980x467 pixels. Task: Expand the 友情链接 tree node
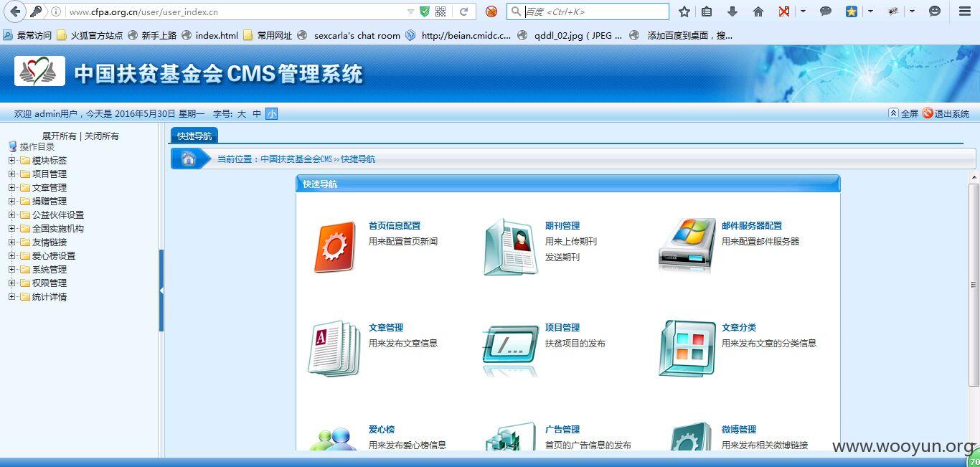tap(12, 242)
